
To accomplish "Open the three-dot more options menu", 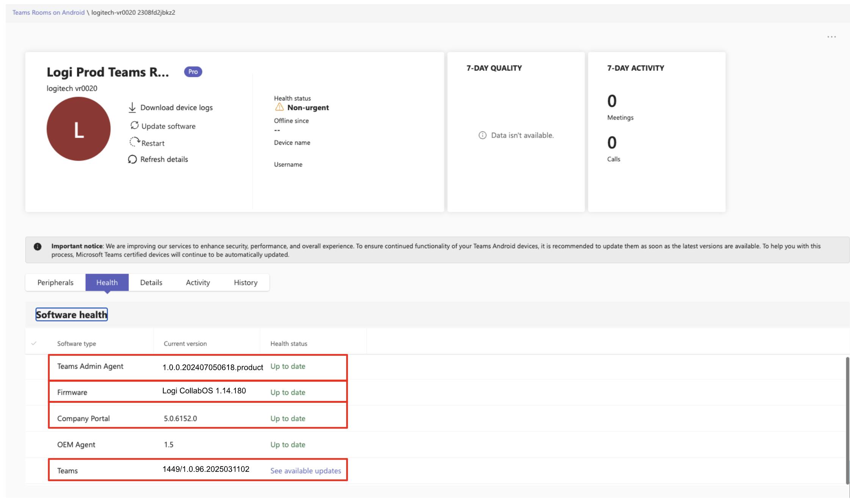I will click(x=831, y=37).
